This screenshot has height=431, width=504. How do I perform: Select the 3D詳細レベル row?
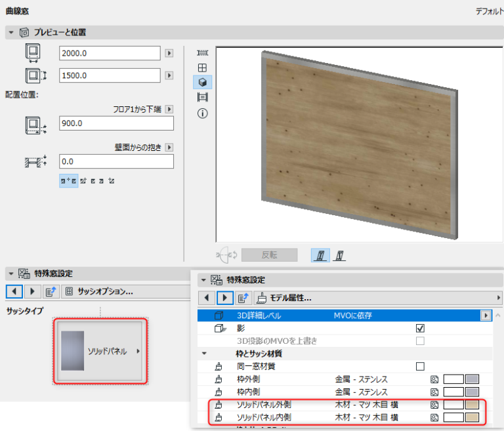point(345,316)
